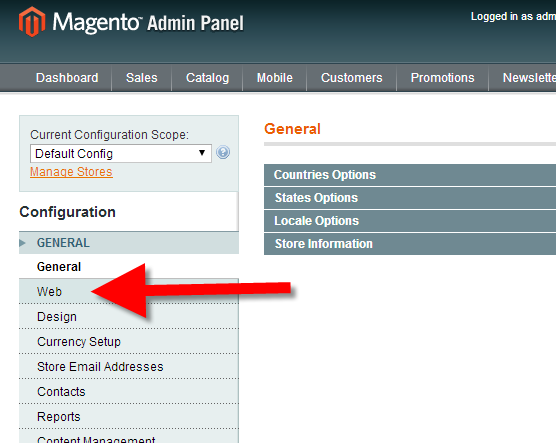Viewport: 556px width, 443px height.
Task: Expand the Countries Options panel
Action: coord(410,175)
